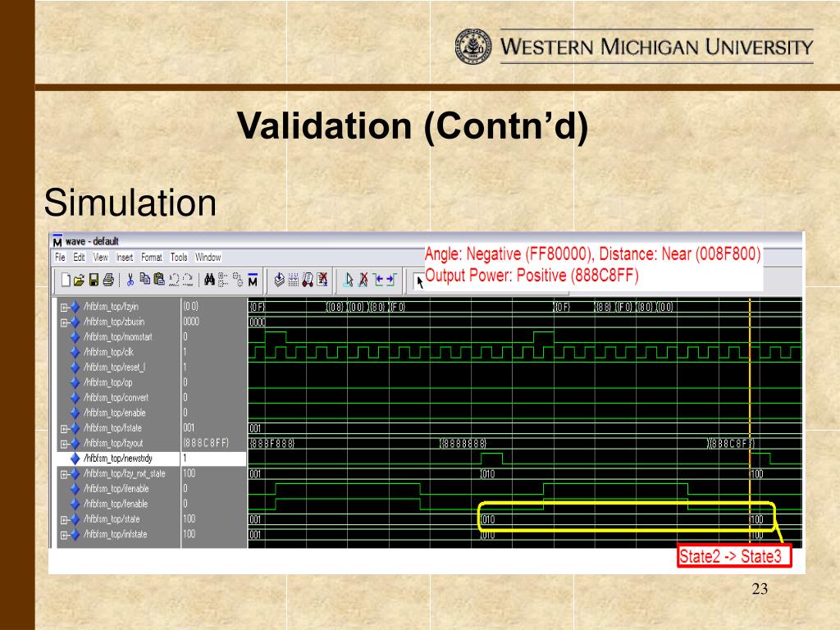This screenshot has width=840, height=630.
Task: Expand the /hfbfsm_top/fstate signal
Action: pyautogui.click(x=64, y=428)
